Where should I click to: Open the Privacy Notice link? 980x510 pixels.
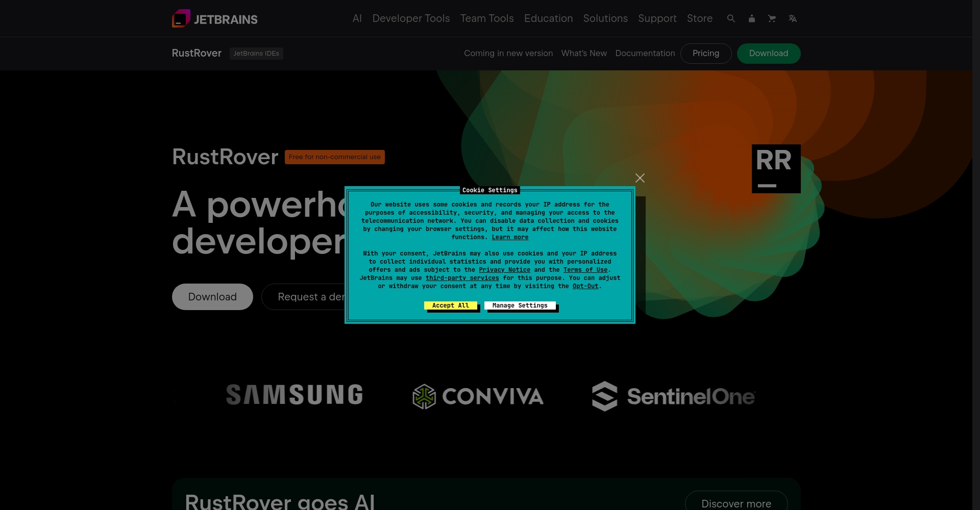coord(504,270)
